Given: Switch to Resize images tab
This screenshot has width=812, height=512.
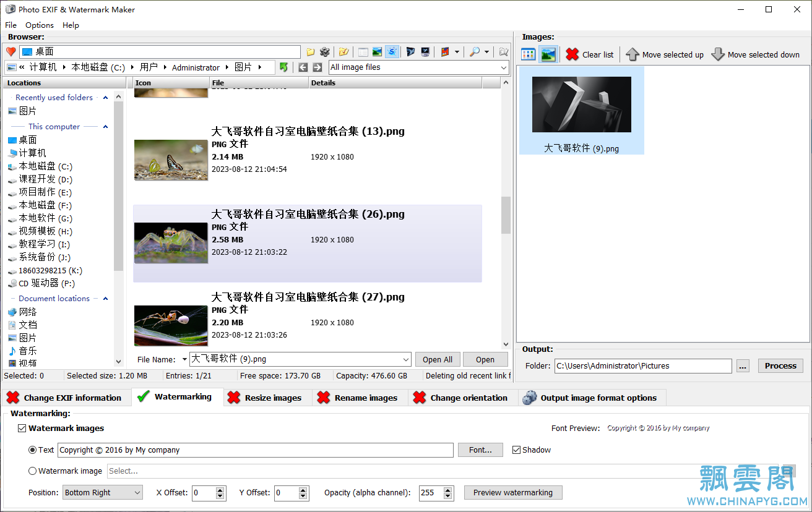Looking at the screenshot, I should pos(266,398).
